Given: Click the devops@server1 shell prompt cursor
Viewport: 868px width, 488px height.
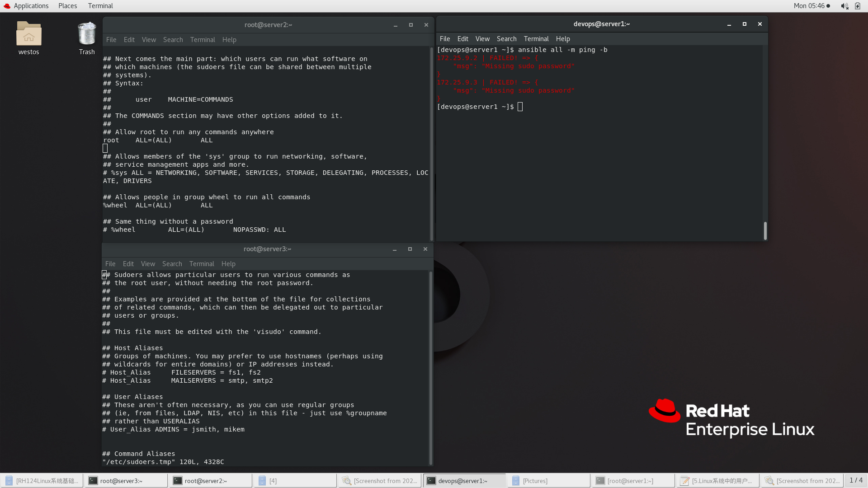Looking at the screenshot, I should [x=520, y=107].
